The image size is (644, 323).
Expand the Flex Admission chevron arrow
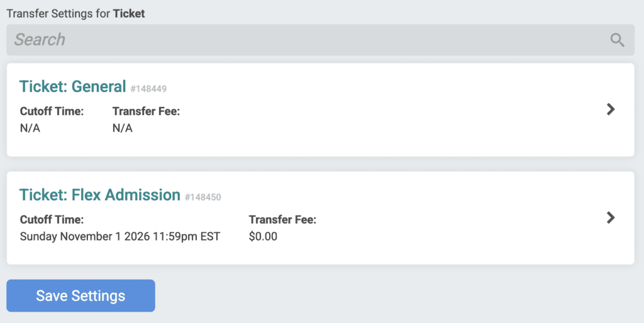tap(610, 217)
